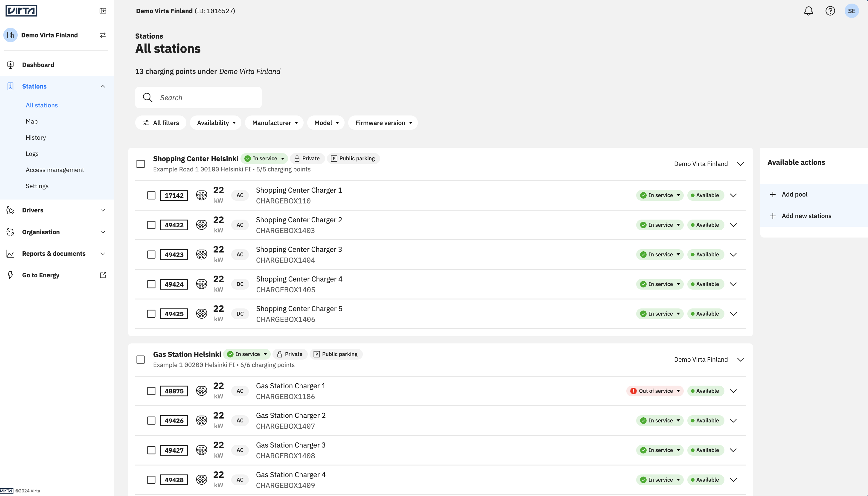The height and width of the screenshot is (496, 868).
Task: Open the Map submenu item
Action: (x=32, y=122)
